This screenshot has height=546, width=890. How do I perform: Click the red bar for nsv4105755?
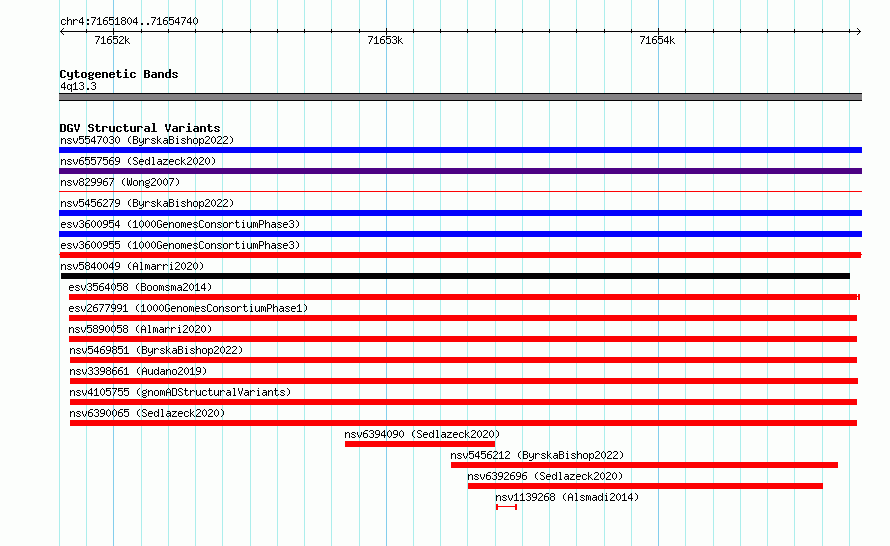tap(463, 402)
